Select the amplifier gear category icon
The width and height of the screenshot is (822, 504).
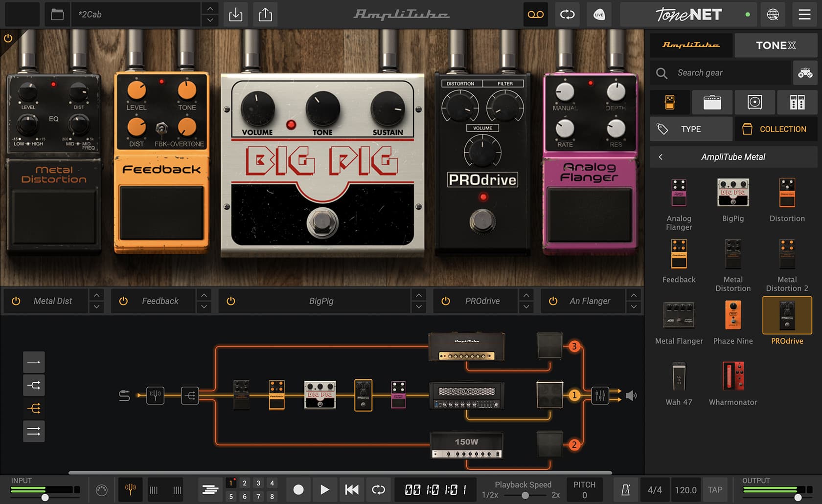coord(712,102)
